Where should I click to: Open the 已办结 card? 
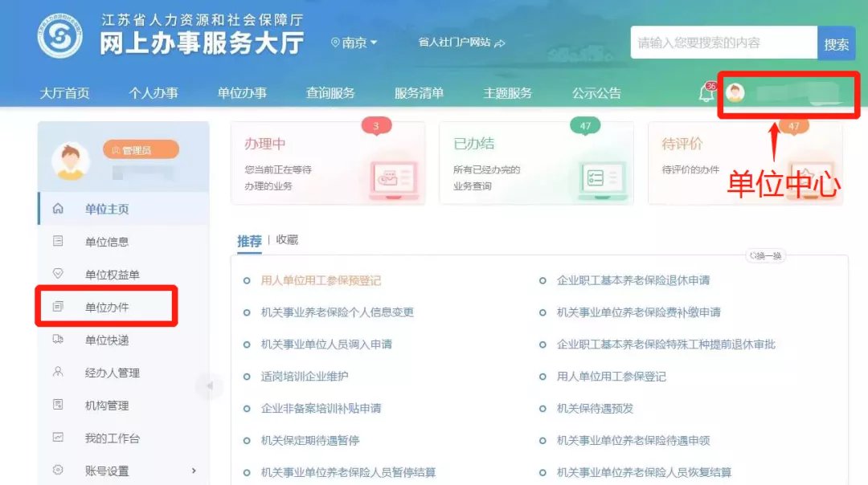point(536,164)
